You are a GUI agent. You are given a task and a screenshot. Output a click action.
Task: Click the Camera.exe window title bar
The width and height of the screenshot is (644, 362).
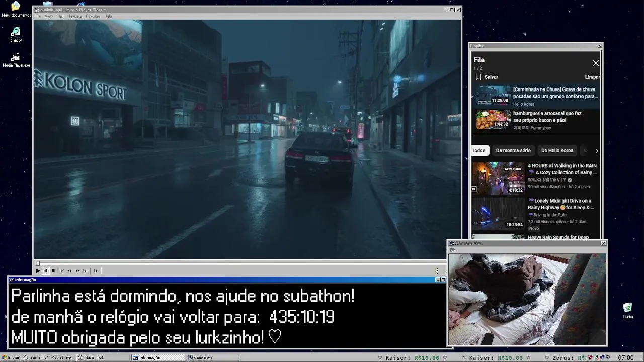pos(527,243)
